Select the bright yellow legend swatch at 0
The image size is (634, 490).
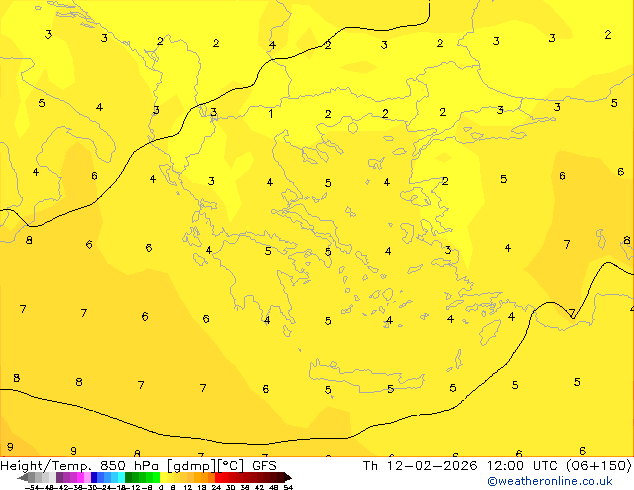163,477
